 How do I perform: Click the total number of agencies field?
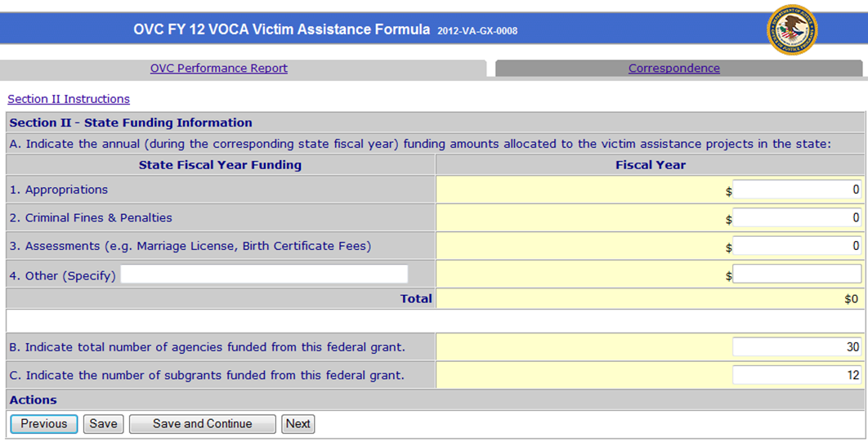click(x=796, y=347)
